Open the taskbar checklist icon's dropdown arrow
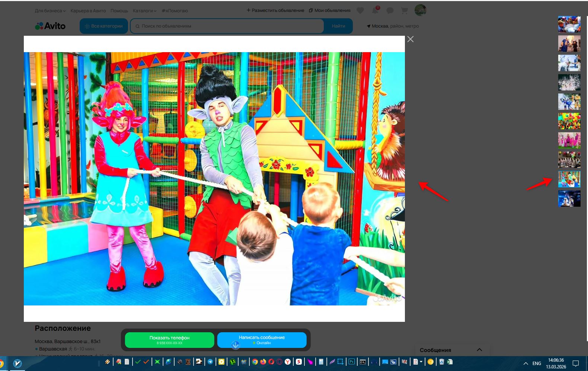588x371 pixels. pos(421,362)
